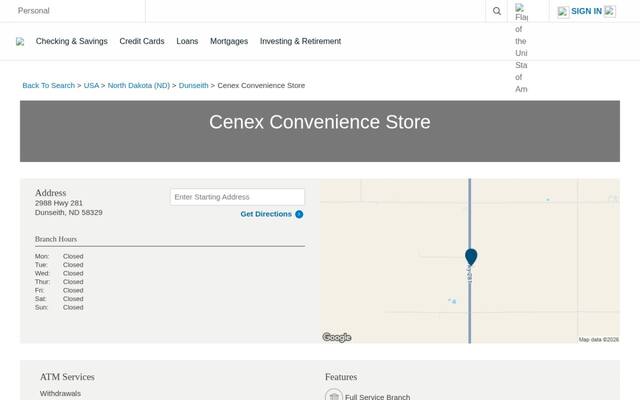This screenshot has height=400, width=640.
Task: Open Credit Cards menu
Action: pos(142,41)
